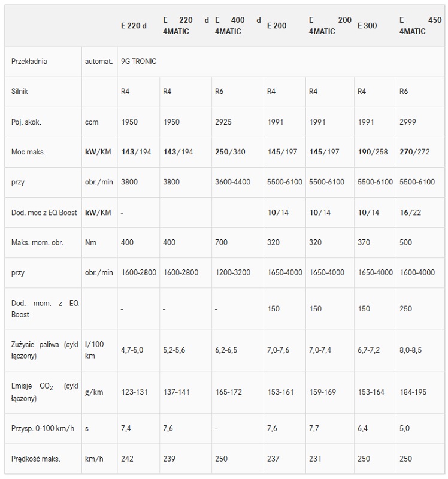This screenshot has height=479, width=448.
Task: Select the E 400 d 4MATIC header
Action: click(x=238, y=26)
